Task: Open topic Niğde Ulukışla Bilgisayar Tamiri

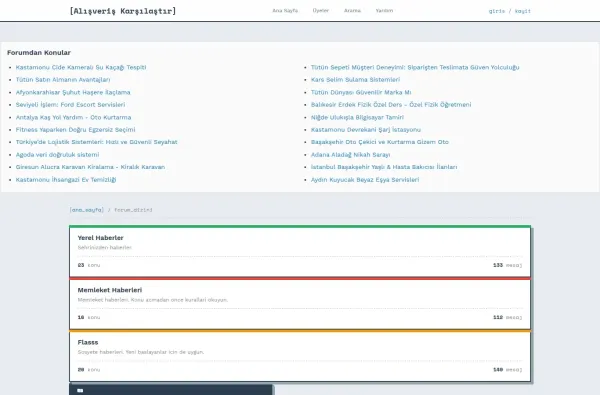Action: pos(357,117)
